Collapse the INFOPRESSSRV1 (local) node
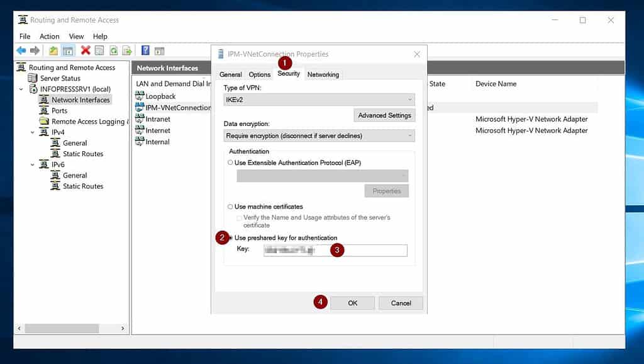Image resolution: width=644 pixels, height=364 pixels. 21,89
